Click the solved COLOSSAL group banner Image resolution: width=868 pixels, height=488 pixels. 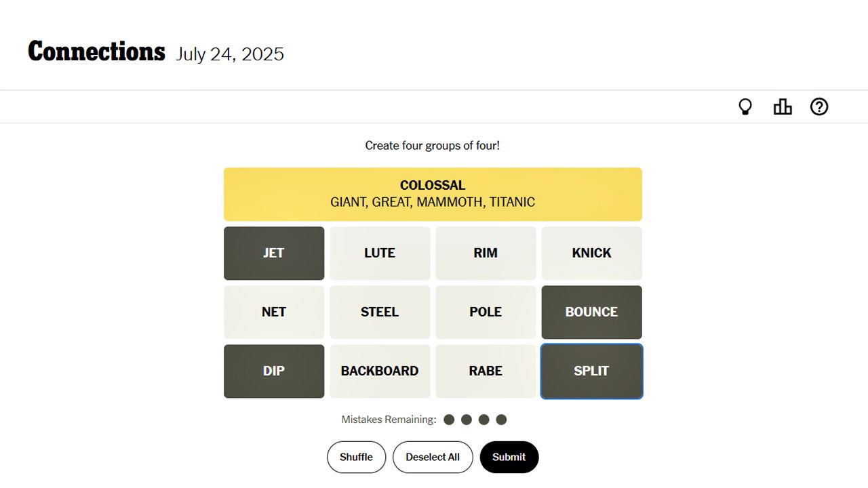tap(433, 194)
